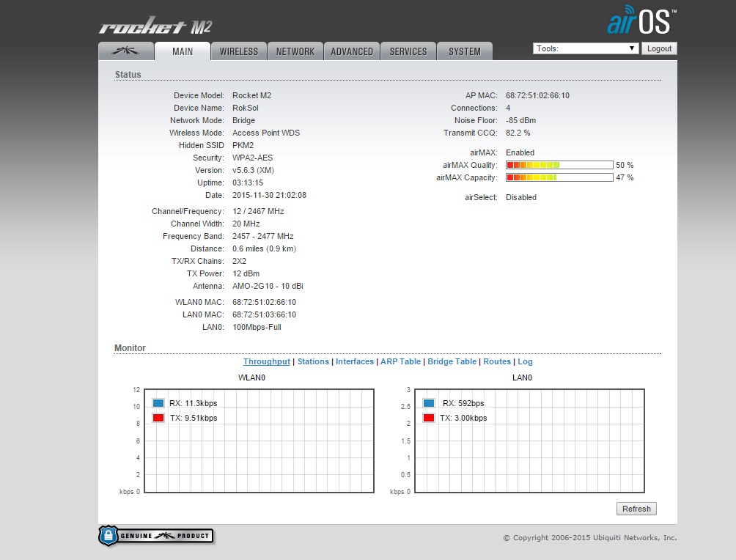Click the channel value 12 / 2467 MHz

258,211
